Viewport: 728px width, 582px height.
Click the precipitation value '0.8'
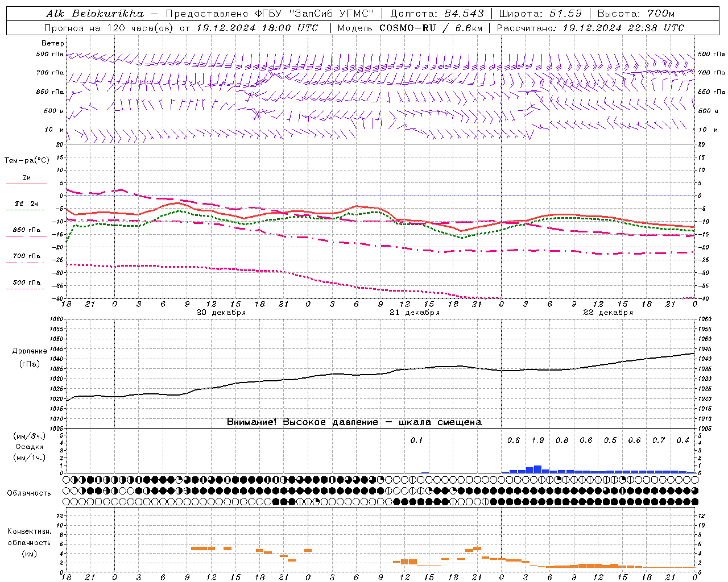562,440
